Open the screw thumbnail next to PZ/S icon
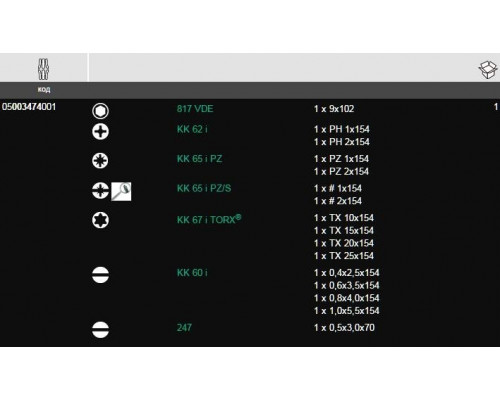 click(121, 191)
